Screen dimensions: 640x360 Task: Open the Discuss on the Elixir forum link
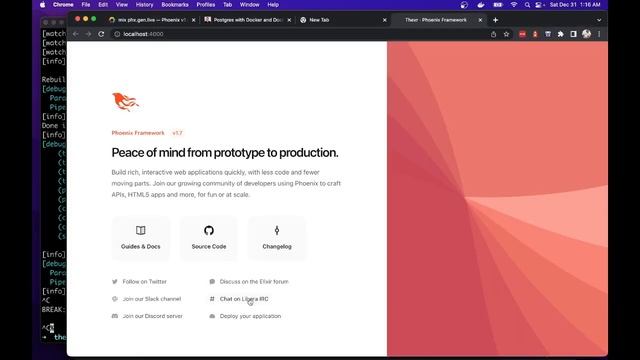point(254,282)
